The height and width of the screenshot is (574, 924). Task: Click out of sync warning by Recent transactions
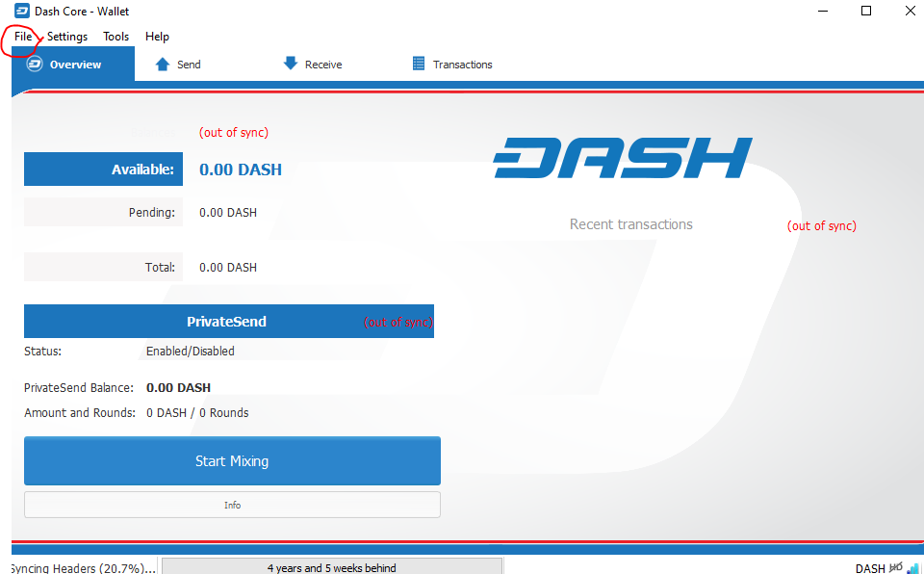pyautogui.click(x=821, y=226)
